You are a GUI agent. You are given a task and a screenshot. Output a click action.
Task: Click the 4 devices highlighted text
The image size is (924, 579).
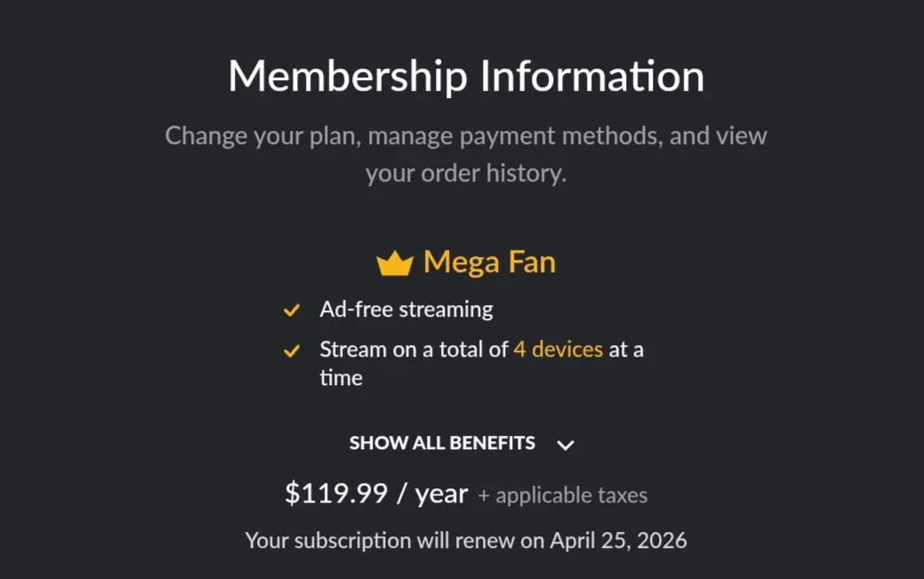pos(558,350)
